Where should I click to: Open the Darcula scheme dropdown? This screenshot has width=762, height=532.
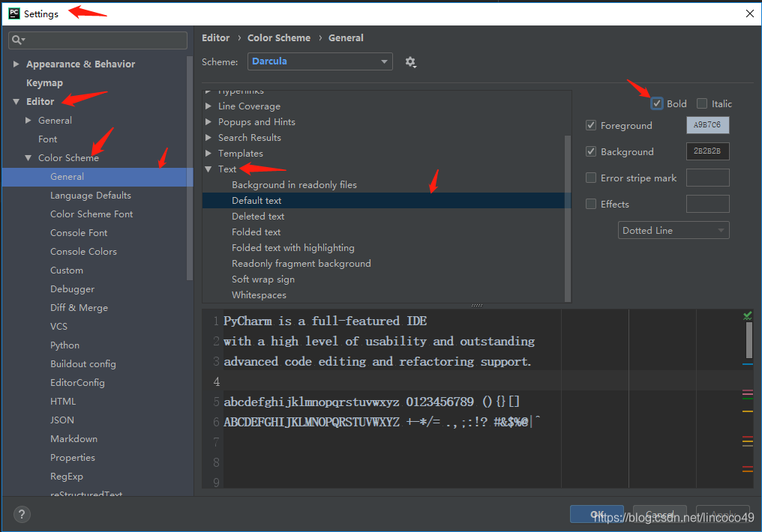[x=319, y=61]
